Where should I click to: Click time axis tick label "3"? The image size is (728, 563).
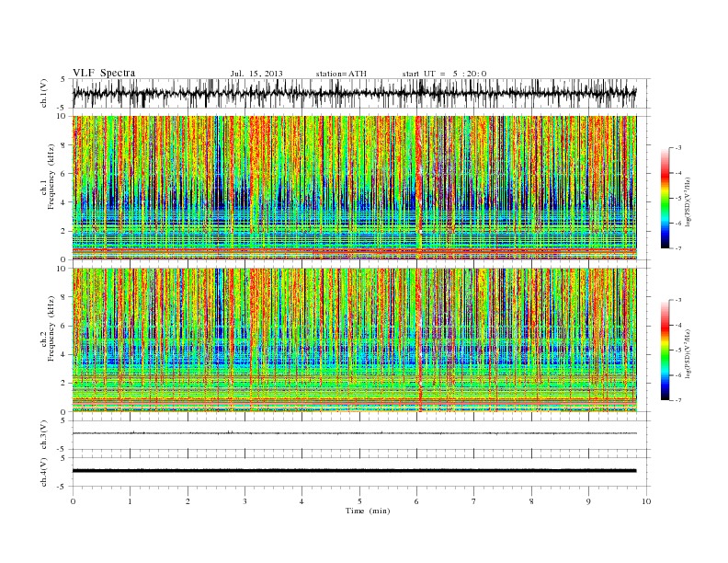(245, 501)
